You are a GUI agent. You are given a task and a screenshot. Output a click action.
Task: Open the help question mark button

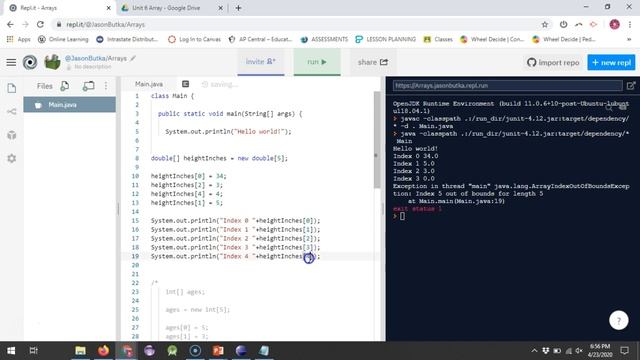click(619, 321)
